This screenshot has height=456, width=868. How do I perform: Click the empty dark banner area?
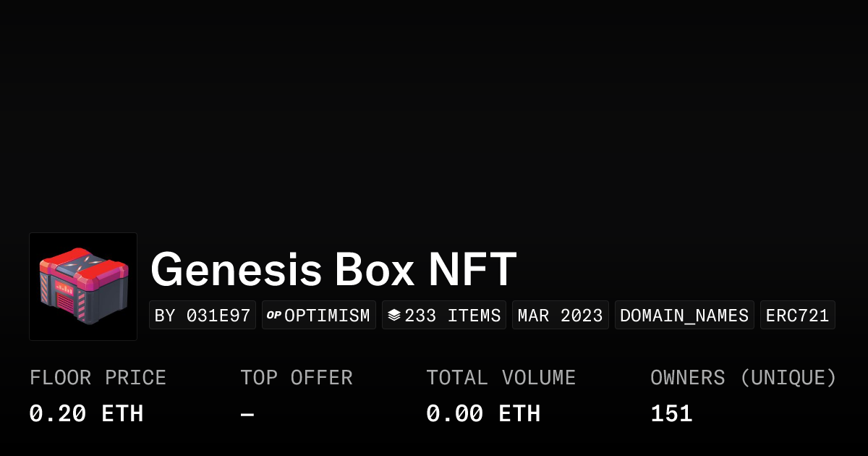[434, 109]
